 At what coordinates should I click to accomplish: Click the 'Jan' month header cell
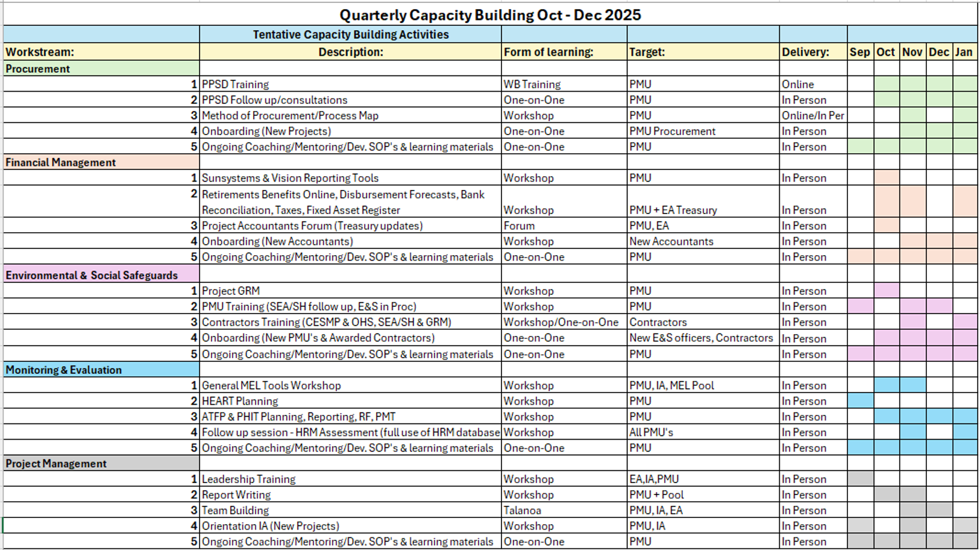click(x=964, y=52)
